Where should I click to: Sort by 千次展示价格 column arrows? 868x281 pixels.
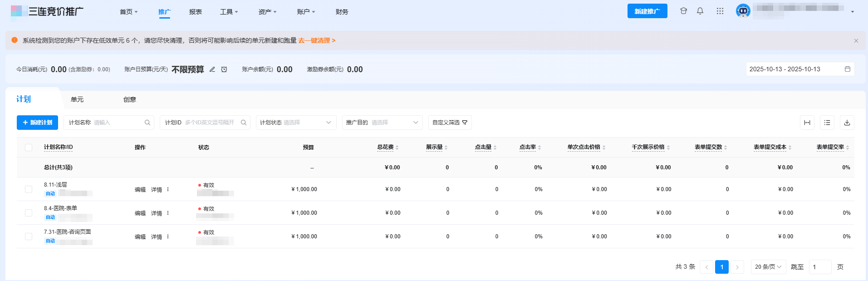668,148
